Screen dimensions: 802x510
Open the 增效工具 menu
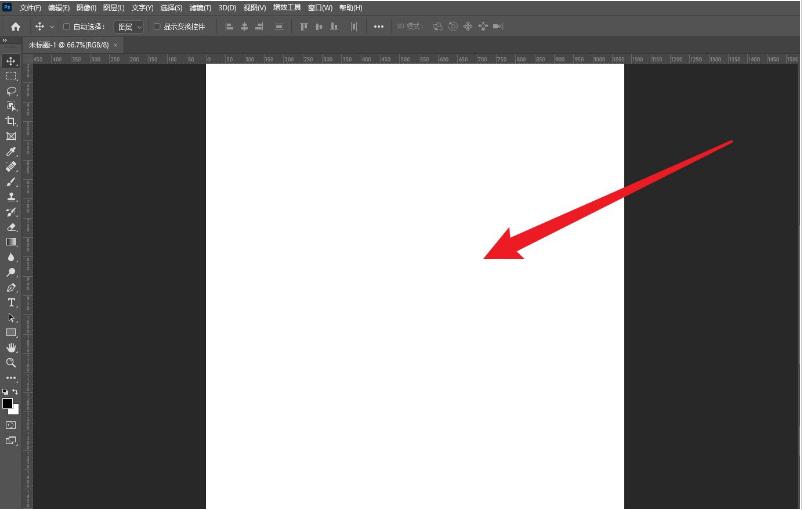(287, 8)
